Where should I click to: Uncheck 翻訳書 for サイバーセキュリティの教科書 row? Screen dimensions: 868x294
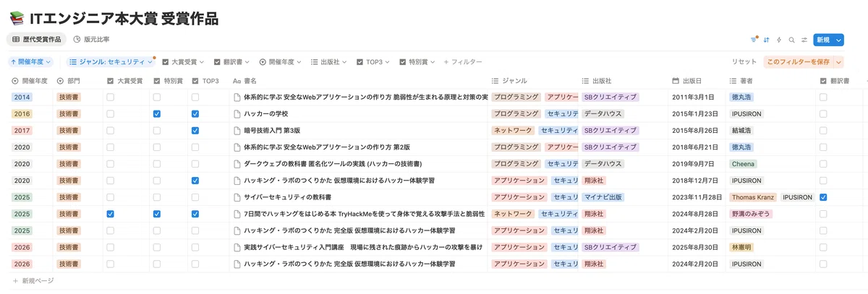[824, 197]
